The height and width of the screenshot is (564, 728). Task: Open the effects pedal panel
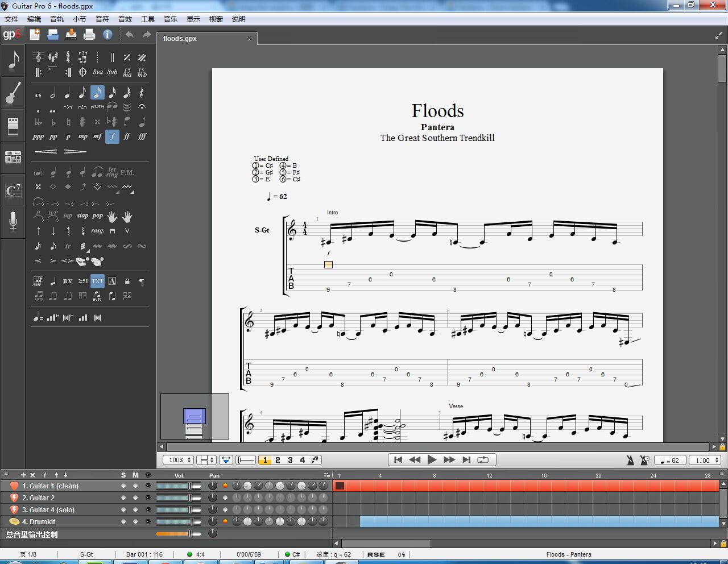(x=13, y=126)
